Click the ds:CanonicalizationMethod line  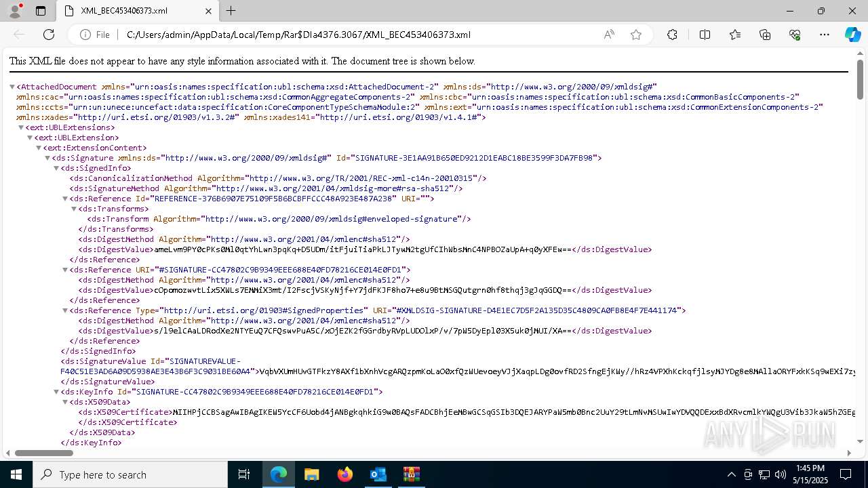click(278, 178)
